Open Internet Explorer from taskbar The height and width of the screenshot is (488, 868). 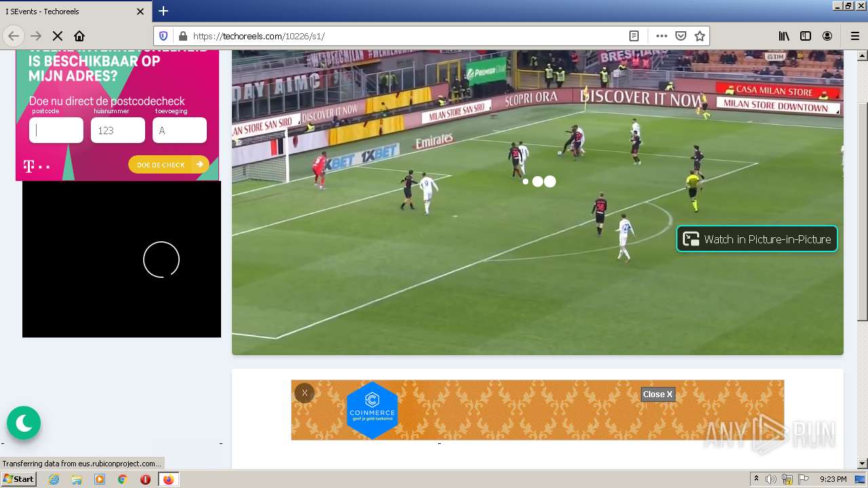coord(54,479)
